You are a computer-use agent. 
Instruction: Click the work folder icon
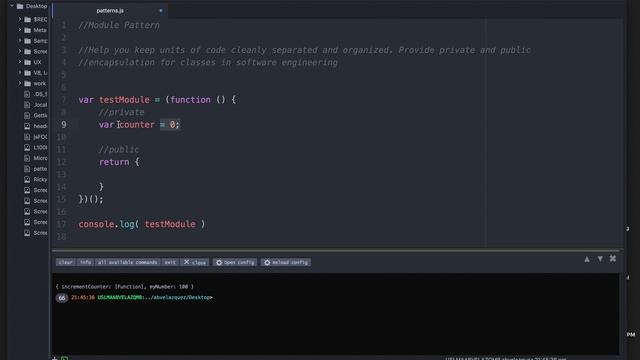[27, 83]
